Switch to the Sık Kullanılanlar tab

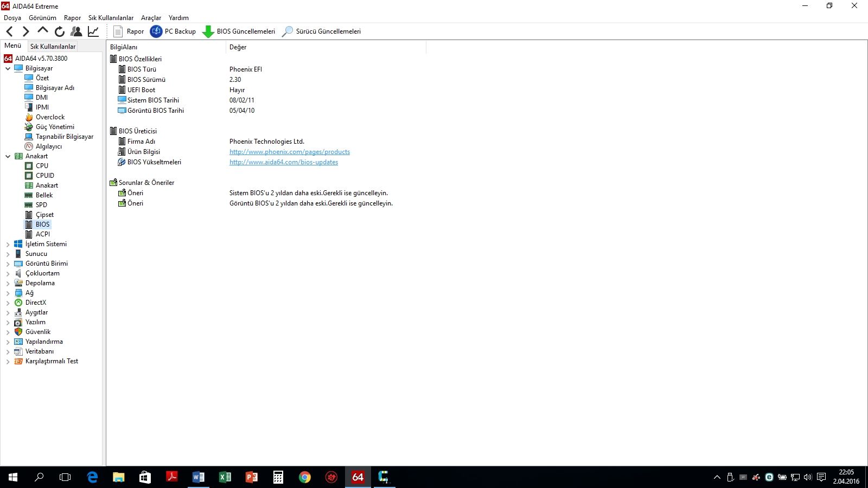coord(53,47)
